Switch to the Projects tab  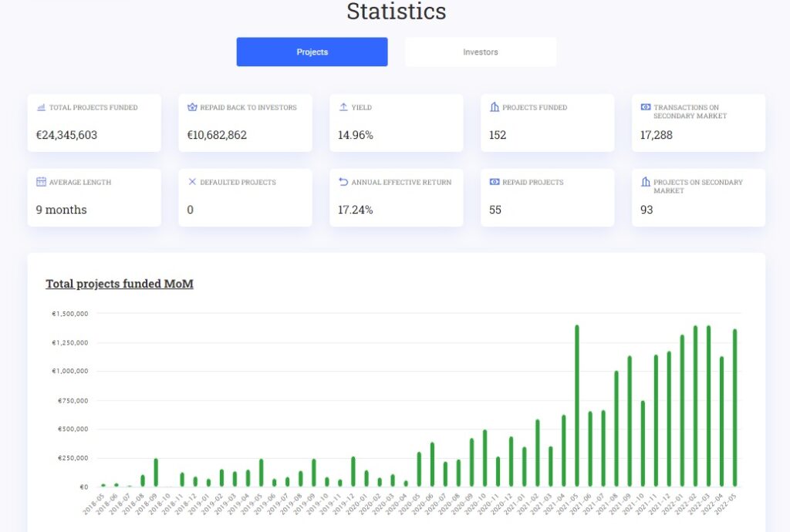click(x=312, y=52)
